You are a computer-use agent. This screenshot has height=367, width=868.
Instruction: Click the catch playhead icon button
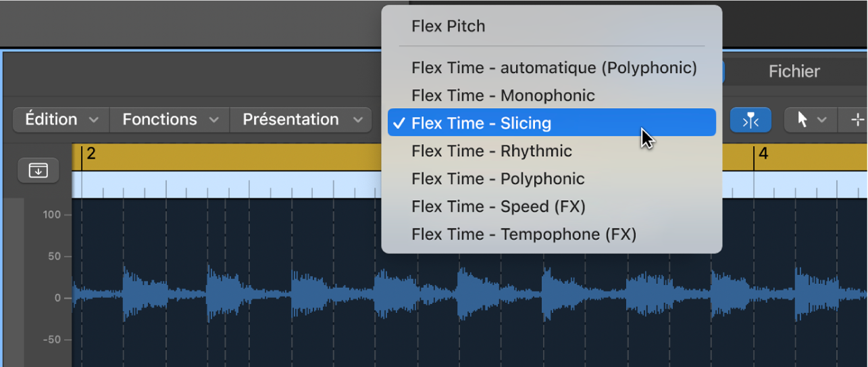[x=39, y=171]
